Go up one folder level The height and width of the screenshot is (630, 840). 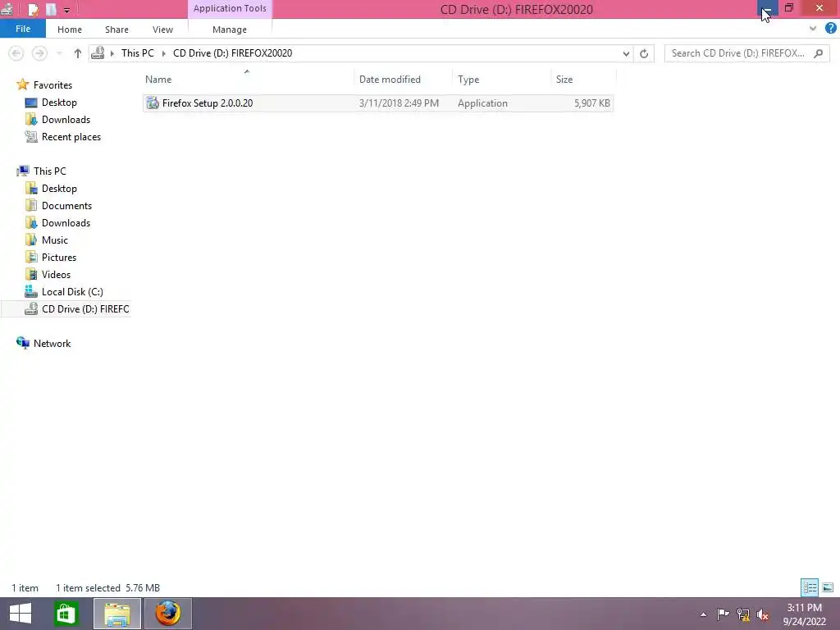[78, 53]
